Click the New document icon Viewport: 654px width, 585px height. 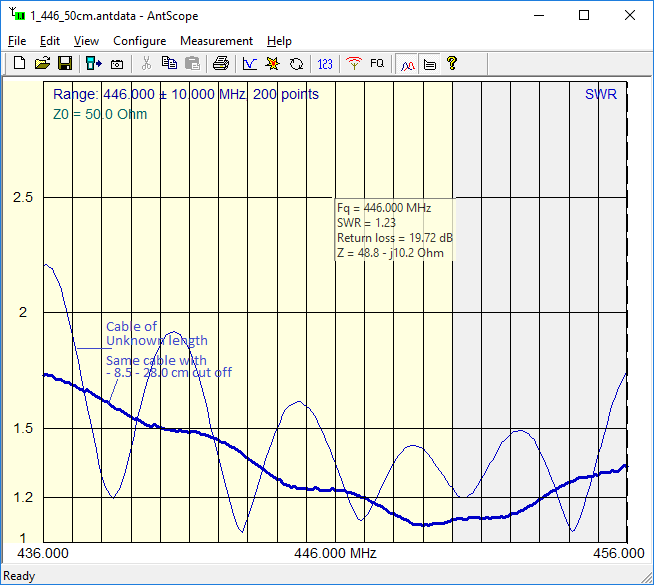(x=19, y=63)
